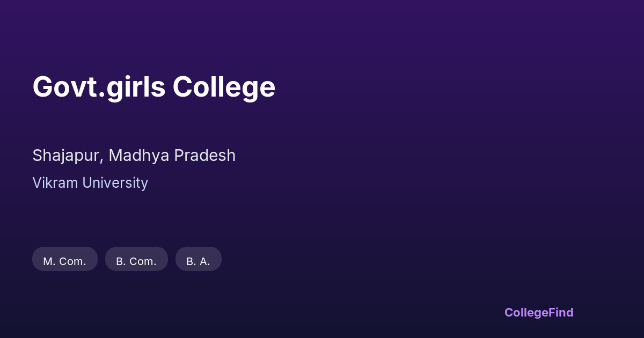The width and height of the screenshot is (644, 338).
Task: Click "Com." in the B. Com. chip
Action: [x=143, y=261]
